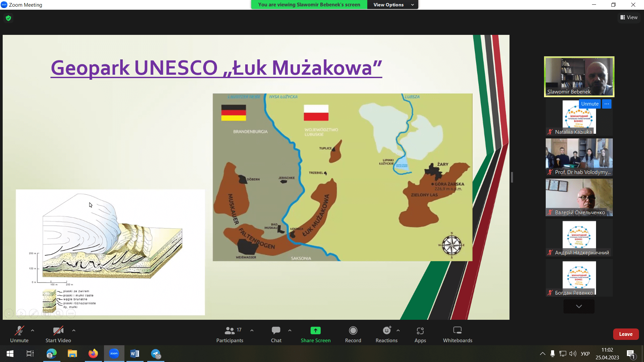Click Unmute on Nataliia Kaziuka's tile
The image size is (644, 362).
(x=589, y=104)
